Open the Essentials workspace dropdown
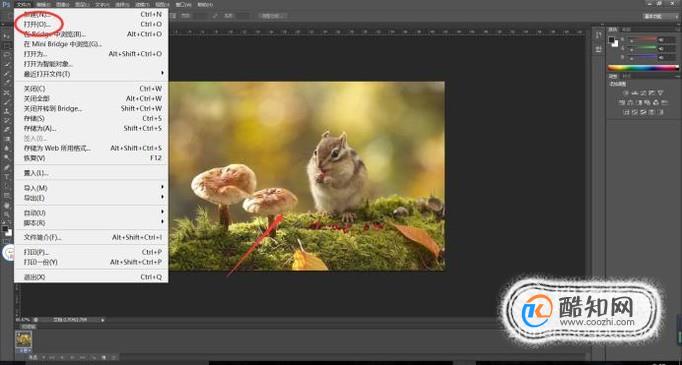 [x=660, y=16]
